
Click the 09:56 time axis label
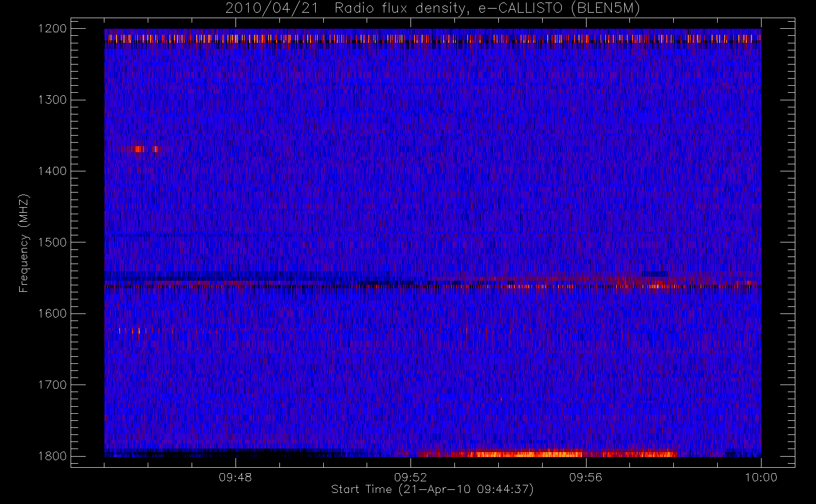pos(586,477)
